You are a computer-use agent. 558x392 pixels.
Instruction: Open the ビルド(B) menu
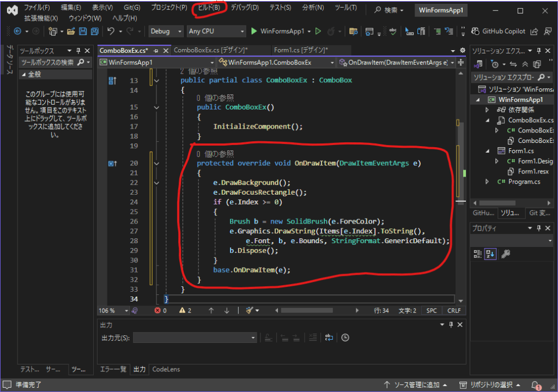[x=209, y=8]
